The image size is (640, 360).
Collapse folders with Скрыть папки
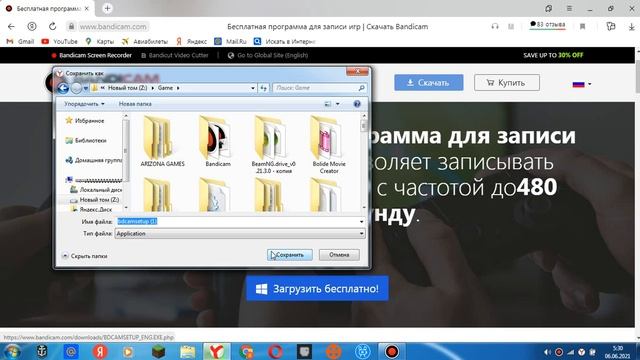tap(84, 256)
